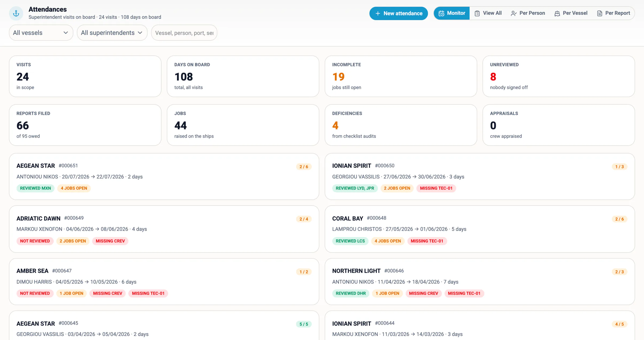Image resolution: width=644 pixels, height=340 pixels.
Task: Click the 2 / 6 badge on CORAL BAY
Action: (x=620, y=219)
